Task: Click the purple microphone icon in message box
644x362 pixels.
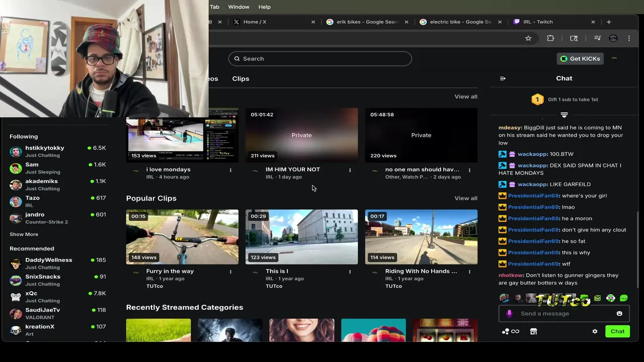Action: pyautogui.click(x=509, y=313)
